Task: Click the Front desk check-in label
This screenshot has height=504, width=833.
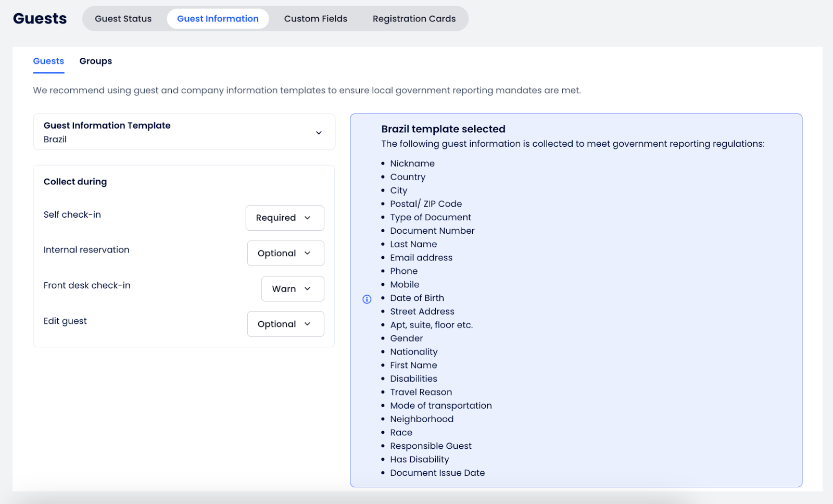Action: pyautogui.click(x=87, y=285)
